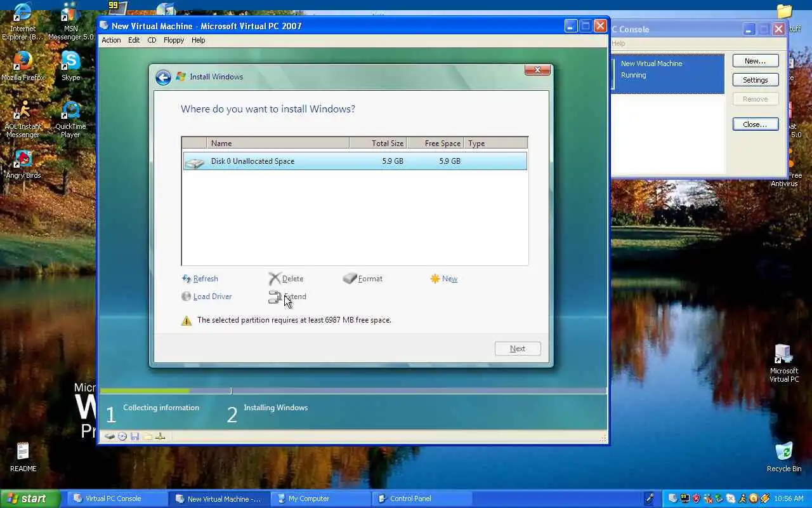Image resolution: width=812 pixels, height=508 pixels.
Task: Open Internet Explorer desktop shortcut
Action: (x=23, y=21)
